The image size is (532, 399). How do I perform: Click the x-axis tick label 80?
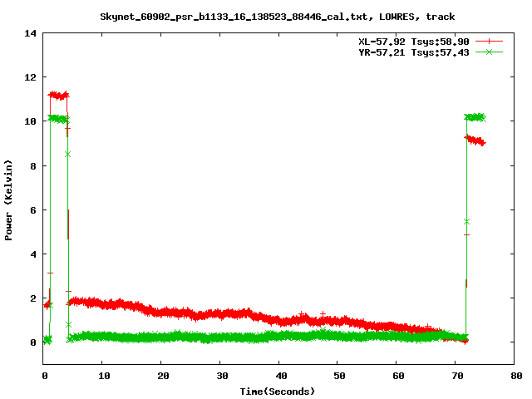point(516,376)
